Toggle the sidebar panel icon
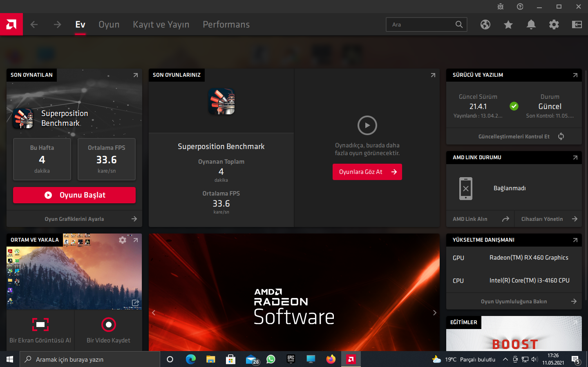Screen dimensions: 588x367 pyautogui.click(x=577, y=24)
